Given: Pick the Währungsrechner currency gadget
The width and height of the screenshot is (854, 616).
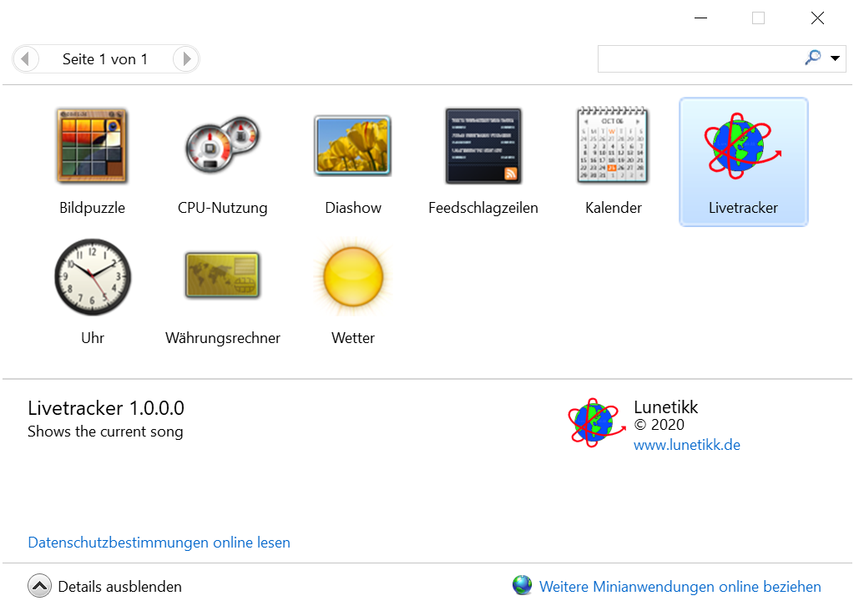Looking at the screenshot, I should pos(222,276).
